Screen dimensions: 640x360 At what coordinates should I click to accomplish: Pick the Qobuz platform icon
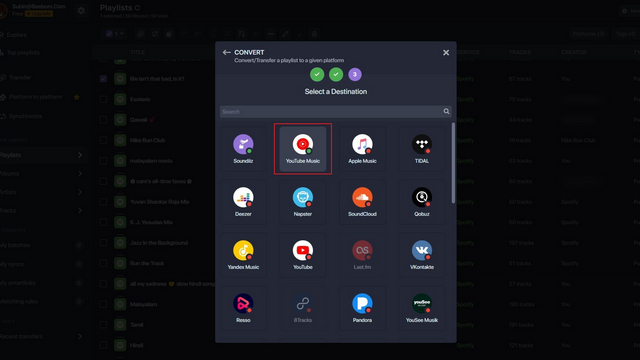click(422, 202)
